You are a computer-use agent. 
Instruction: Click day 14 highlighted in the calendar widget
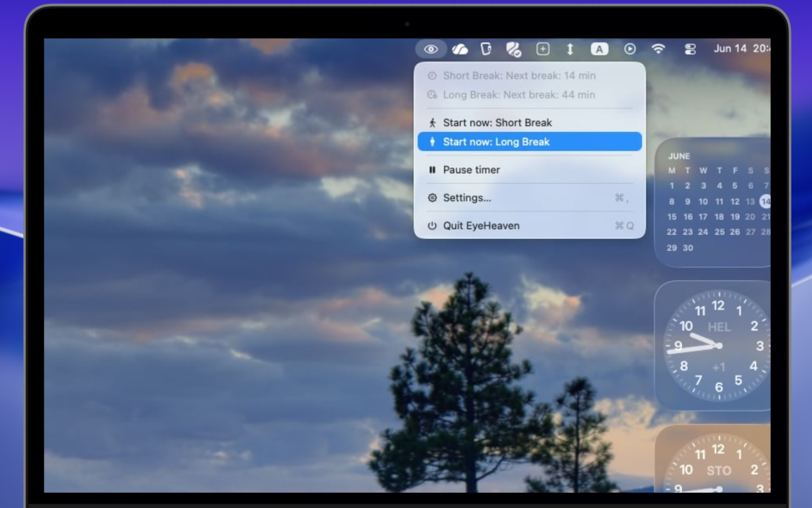click(765, 201)
